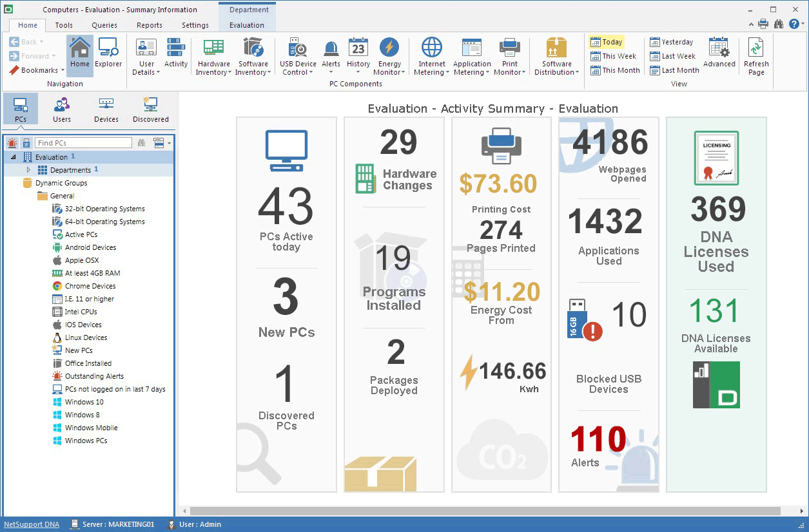Screen dimensions: 809x532
Task: Select the Yesterday view option
Action: tap(672, 42)
